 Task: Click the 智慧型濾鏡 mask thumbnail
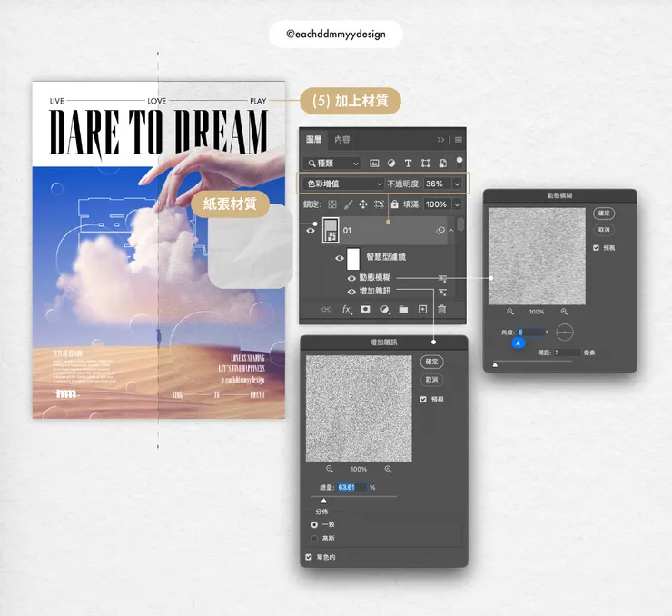click(x=352, y=259)
